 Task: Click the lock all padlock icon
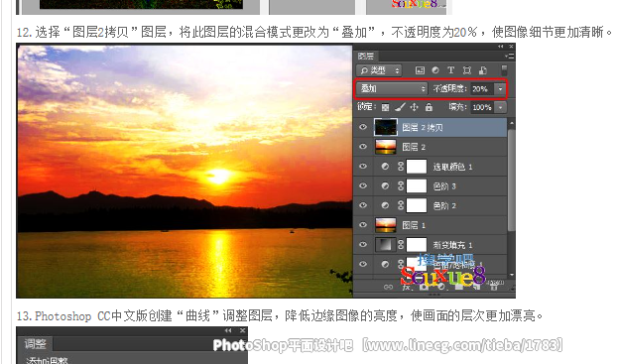(429, 107)
